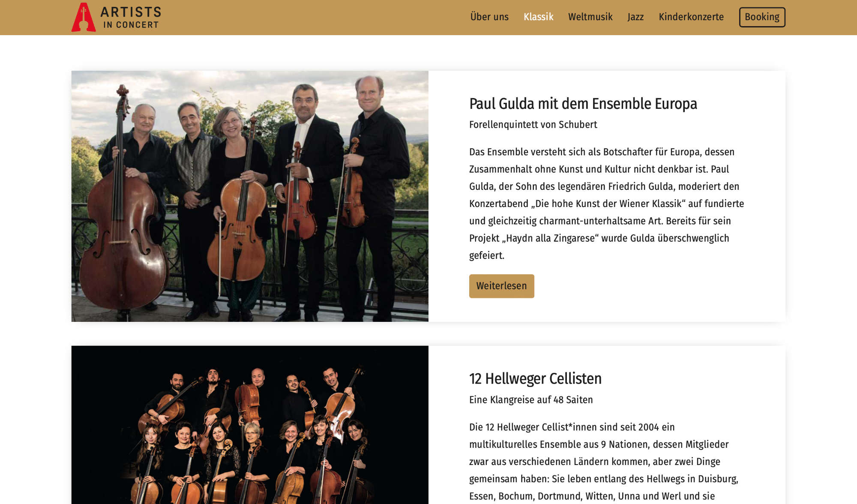Image resolution: width=857 pixels, height=504 pixels.
Task: Navigate to Kinderkonzerte page
Action: [691, 17]
